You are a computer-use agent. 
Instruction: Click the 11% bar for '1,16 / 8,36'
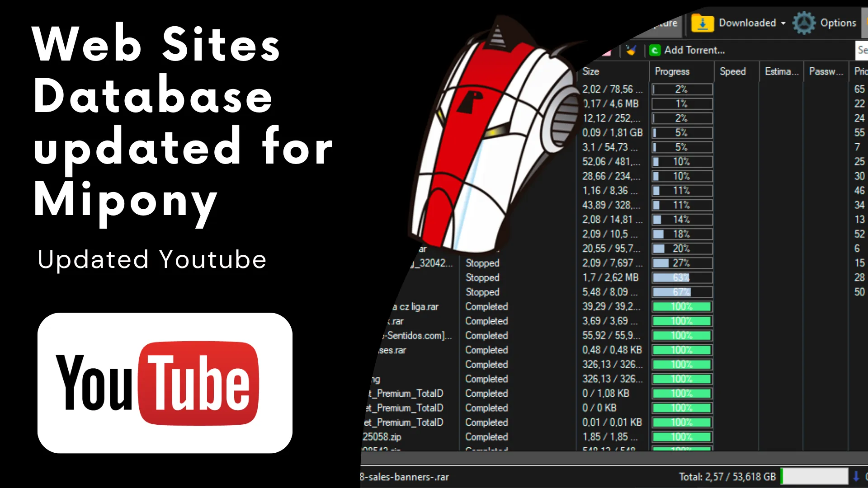682,191
